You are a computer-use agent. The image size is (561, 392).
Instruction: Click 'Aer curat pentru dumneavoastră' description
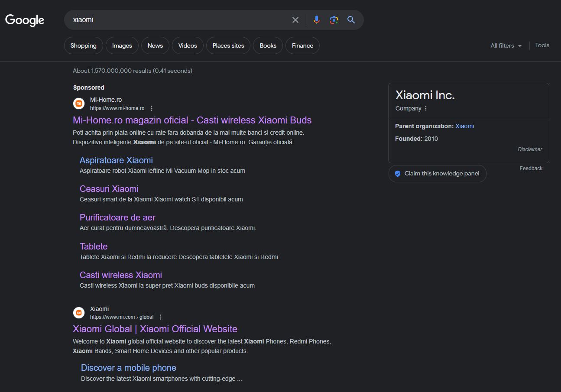click(168, 228)
